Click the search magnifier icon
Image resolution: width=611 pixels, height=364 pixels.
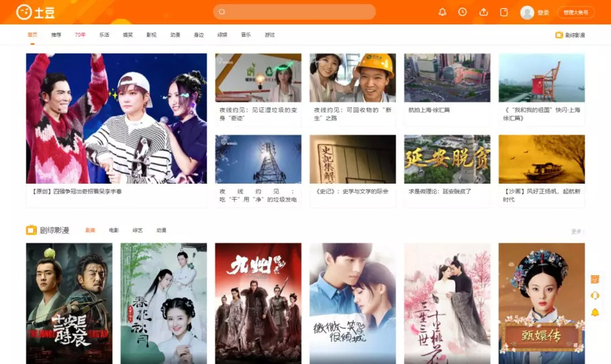[222, 12]
